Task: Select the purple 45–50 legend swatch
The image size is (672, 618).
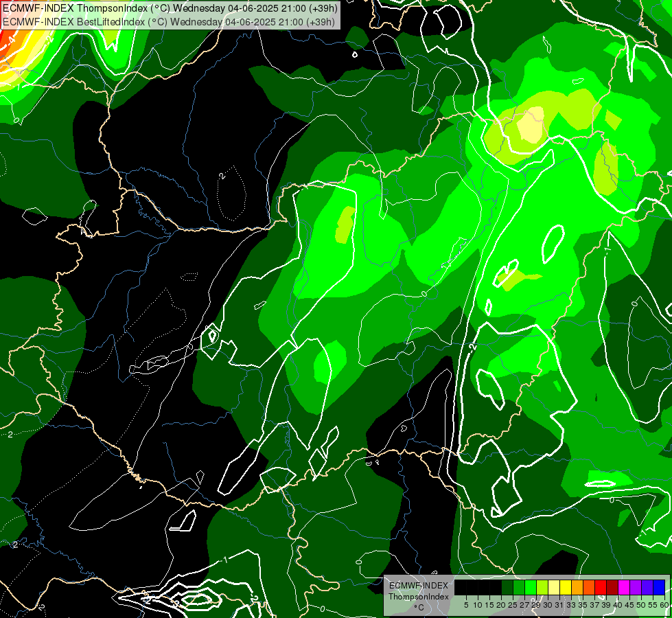Action: [x=636, y=587]
